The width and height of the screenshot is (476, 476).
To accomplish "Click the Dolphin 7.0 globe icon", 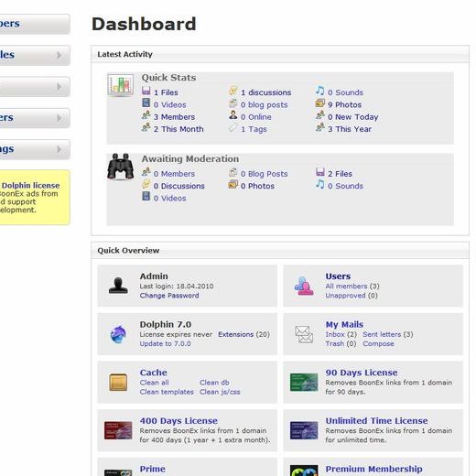I will point(118,334).
